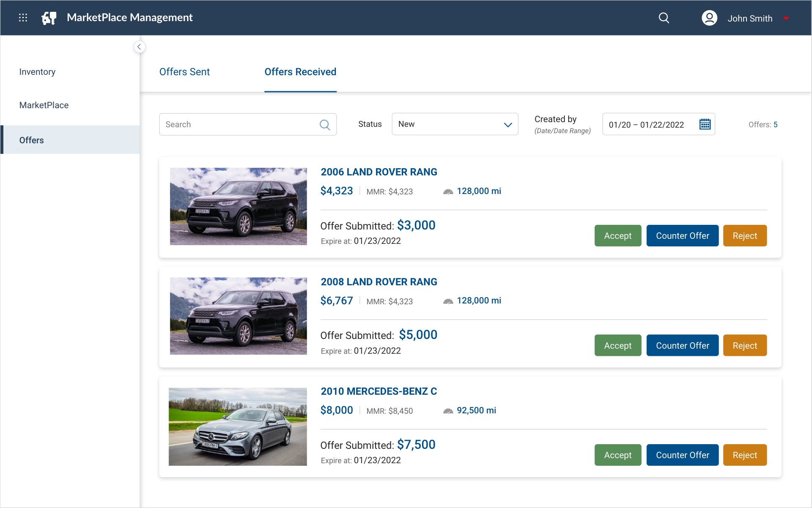
Task: Open the Status dropdown showing New
Action: [455, 124]
